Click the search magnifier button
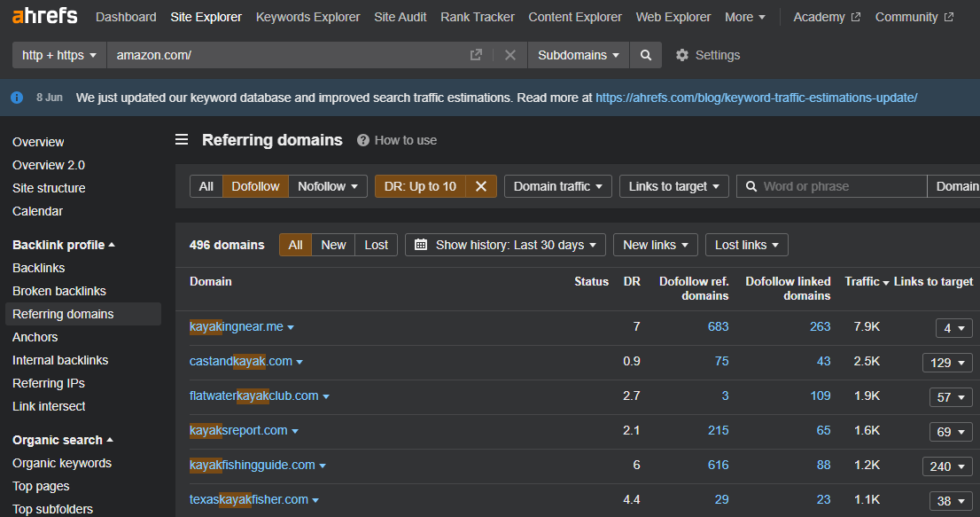The height and width of the screenshot is (517, 980). click(x=646, y=55)
